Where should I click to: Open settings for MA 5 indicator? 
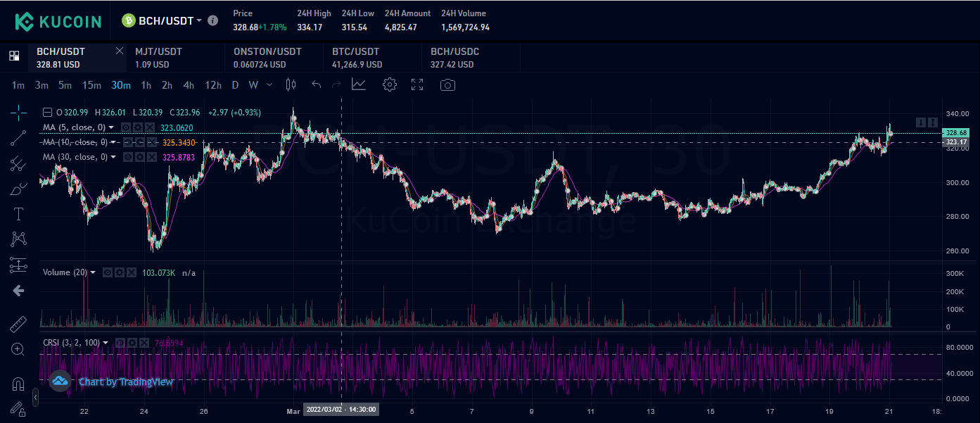pos(138,127)
